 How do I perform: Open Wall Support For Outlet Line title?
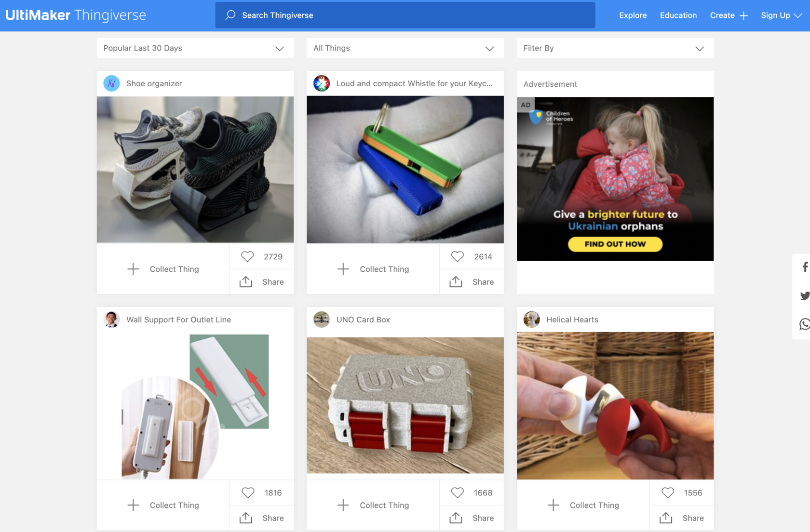(179, 319)
